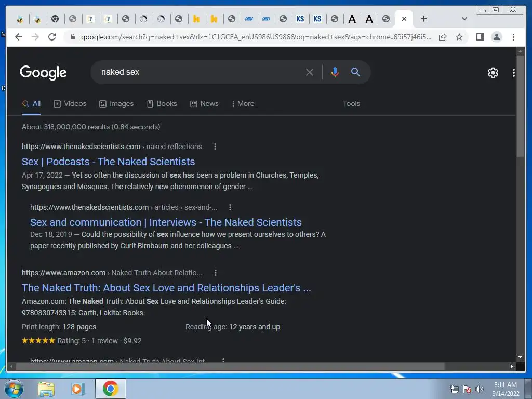Share this page using the share icon

click(443, 37)
